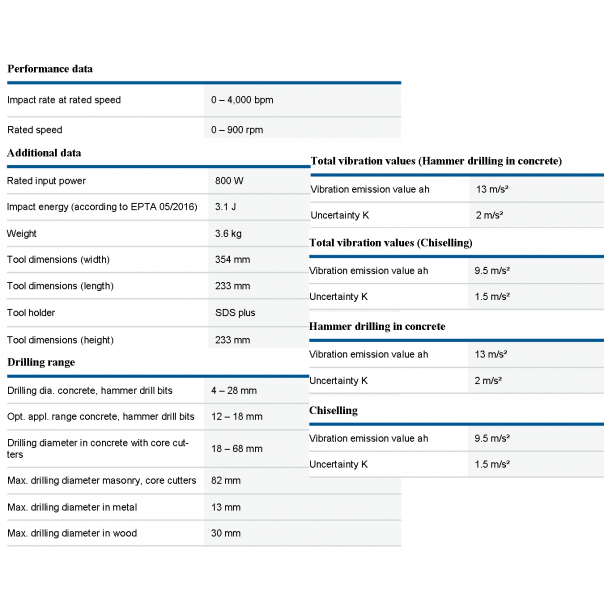Screen dimensions: 604x604
Task: Click the 30 mm wood diameter value
Action: (226, 534)
